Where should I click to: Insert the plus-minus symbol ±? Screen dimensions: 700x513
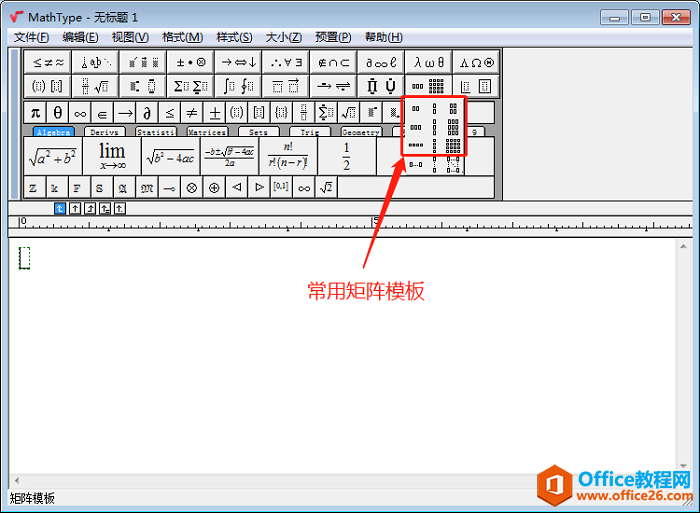tap(214, 113)
